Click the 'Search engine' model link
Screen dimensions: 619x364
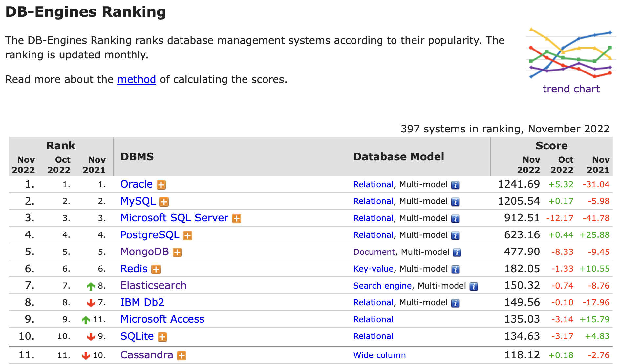pyautogui.click(x=382, y=286)
